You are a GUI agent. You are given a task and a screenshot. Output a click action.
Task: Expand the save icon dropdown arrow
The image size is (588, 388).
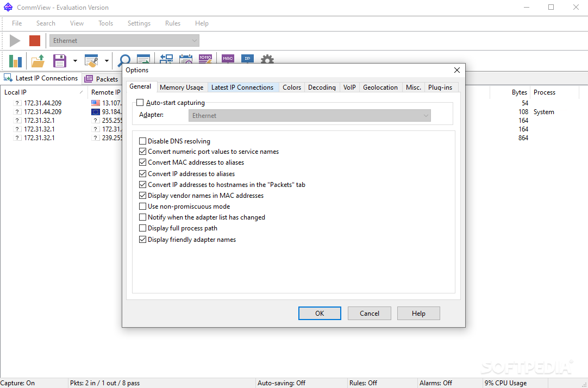[75, 61]
